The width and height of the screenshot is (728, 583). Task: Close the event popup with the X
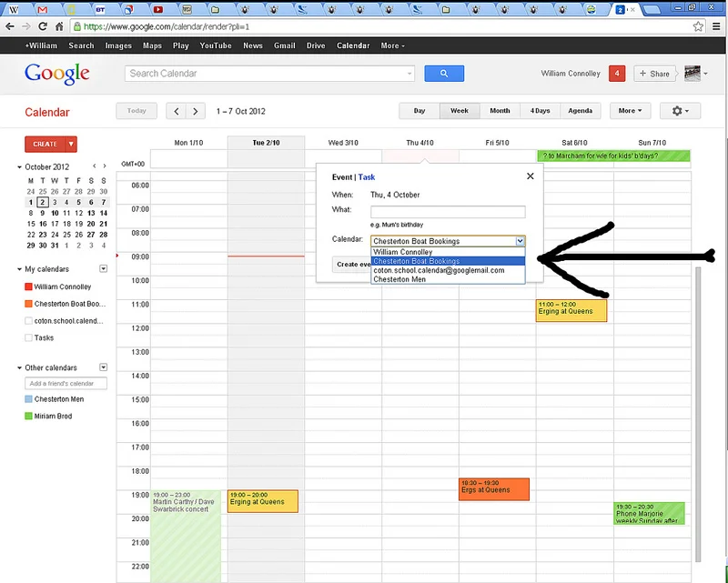[531, 176]
